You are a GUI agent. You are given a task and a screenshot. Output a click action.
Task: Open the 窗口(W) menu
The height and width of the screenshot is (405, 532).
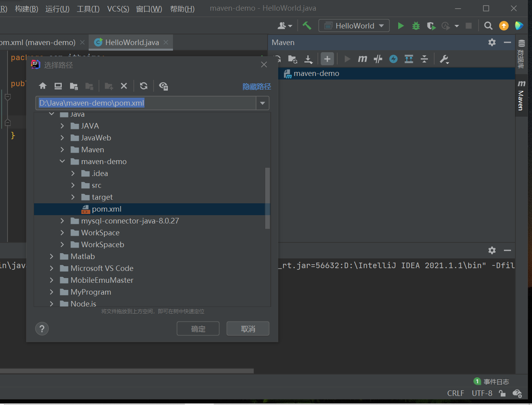click(x=149, y=9)
